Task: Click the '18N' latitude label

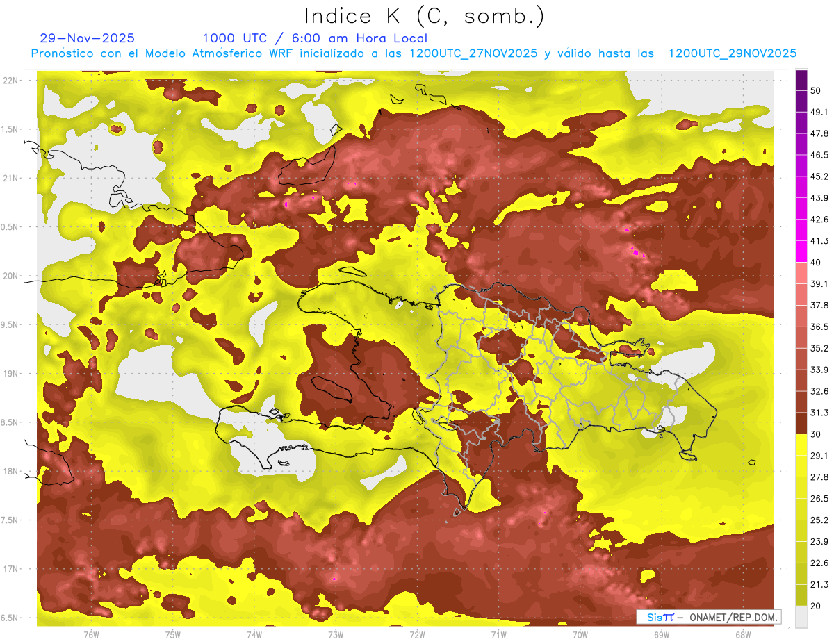Action: (10, 472)
